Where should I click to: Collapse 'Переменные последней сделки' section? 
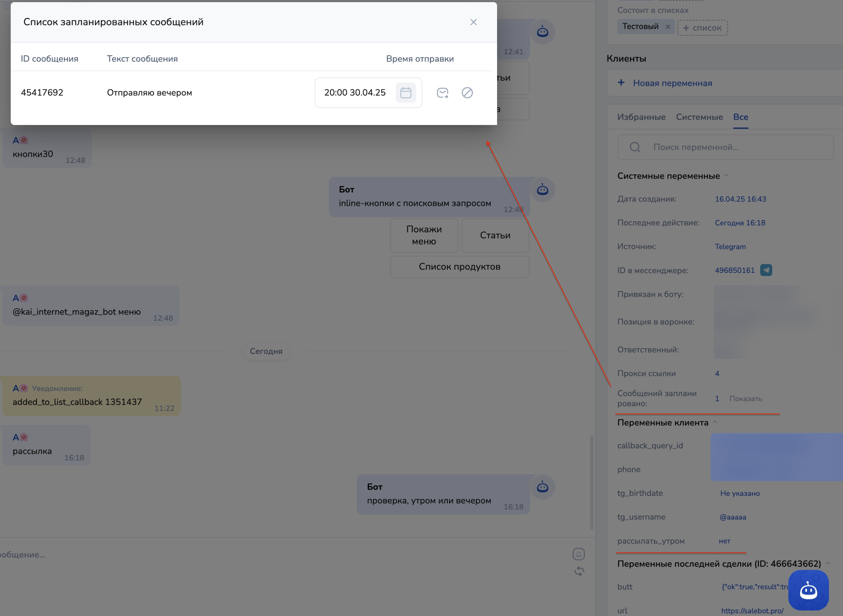coord(827,563)
